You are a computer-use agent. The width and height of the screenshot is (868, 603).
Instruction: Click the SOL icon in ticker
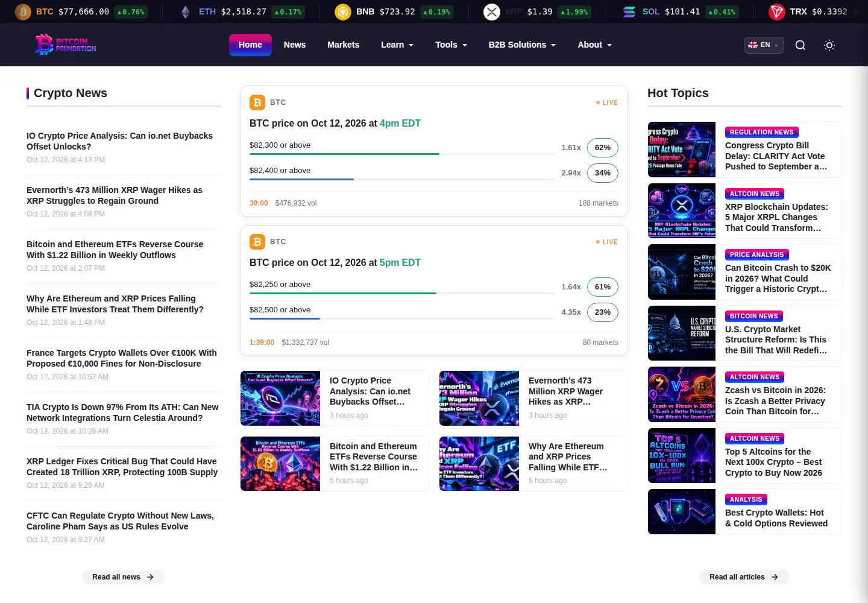coord(629,11)
